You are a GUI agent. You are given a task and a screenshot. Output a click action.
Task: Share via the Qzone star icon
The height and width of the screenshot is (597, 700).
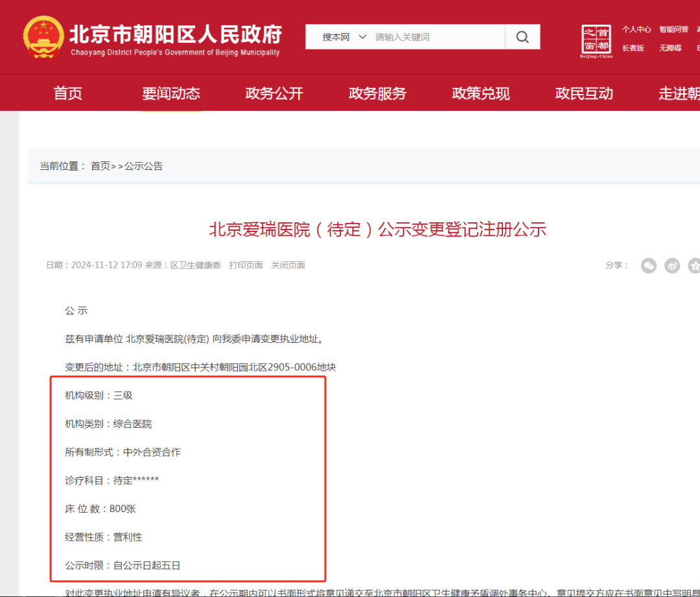pos(694,265)
